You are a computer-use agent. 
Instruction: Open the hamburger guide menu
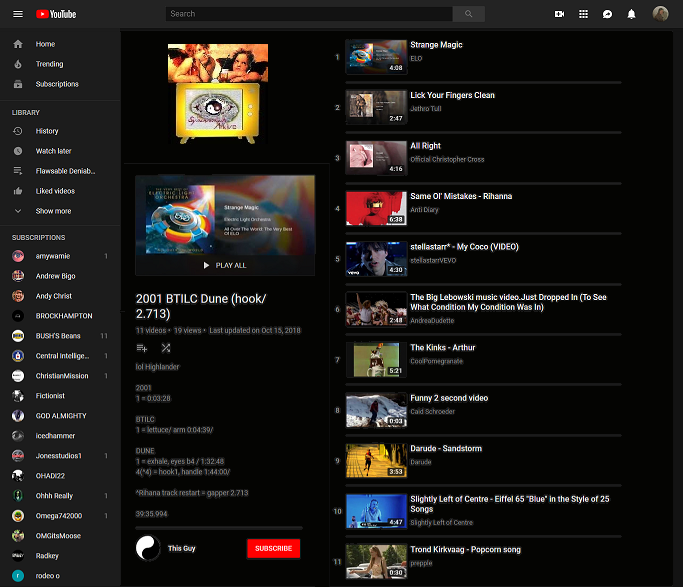[x=18, y=14]
